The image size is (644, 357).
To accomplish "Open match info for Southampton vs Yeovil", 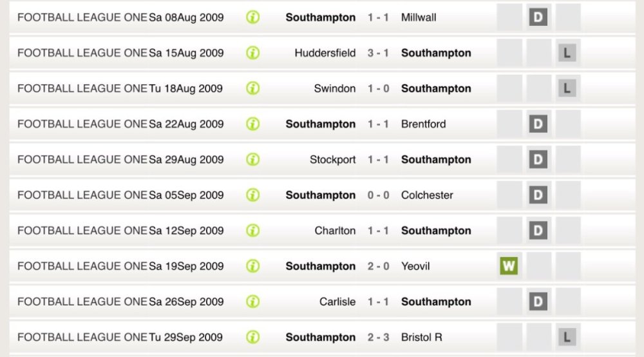I will pos(253,265).
